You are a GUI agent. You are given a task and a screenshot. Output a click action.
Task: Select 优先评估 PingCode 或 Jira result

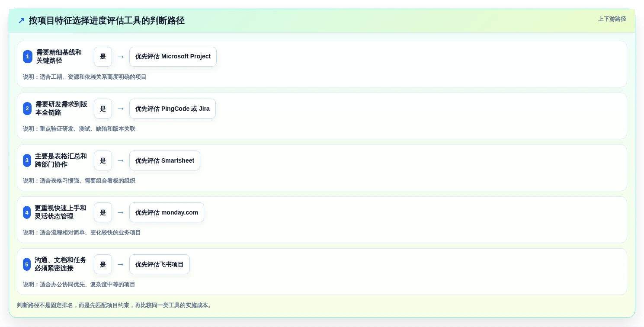point(173,109)
